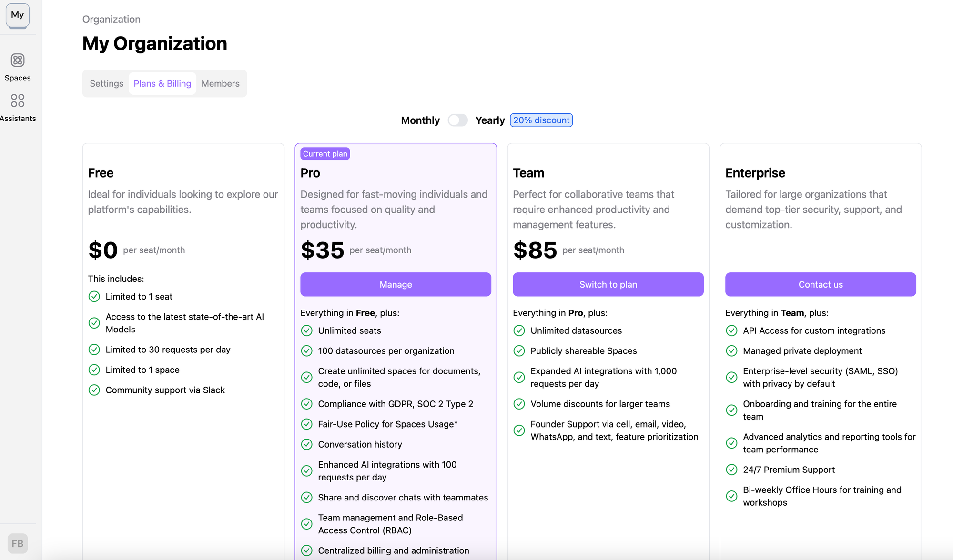Select the Plans & Billing tab

pos(162,84)
